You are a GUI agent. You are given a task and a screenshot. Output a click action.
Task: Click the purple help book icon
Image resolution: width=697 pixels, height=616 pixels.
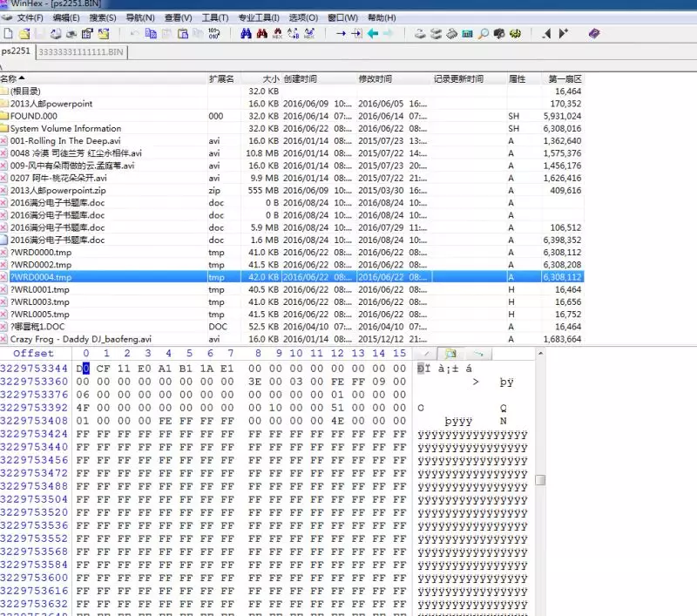coord(594,34)
